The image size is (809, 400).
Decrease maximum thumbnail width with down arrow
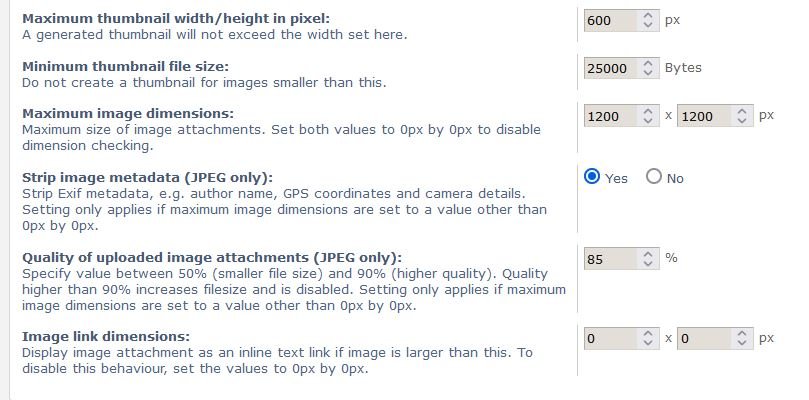click(647, 25)
